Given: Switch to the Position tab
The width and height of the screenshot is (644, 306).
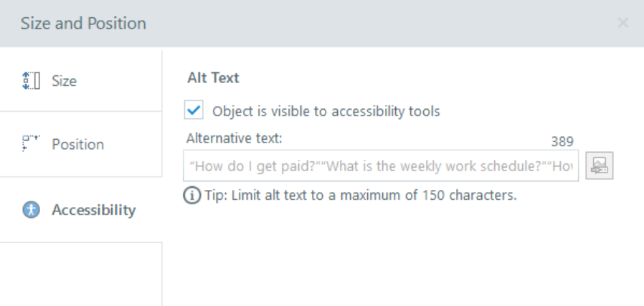Looking at the screenshot, I should (77, 144).
